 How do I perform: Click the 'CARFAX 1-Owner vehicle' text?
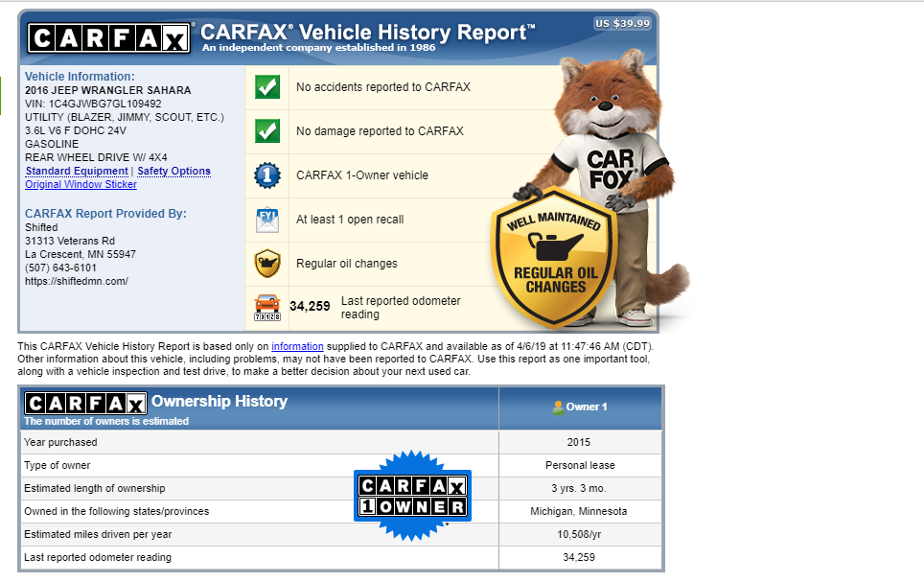(361, 175)
